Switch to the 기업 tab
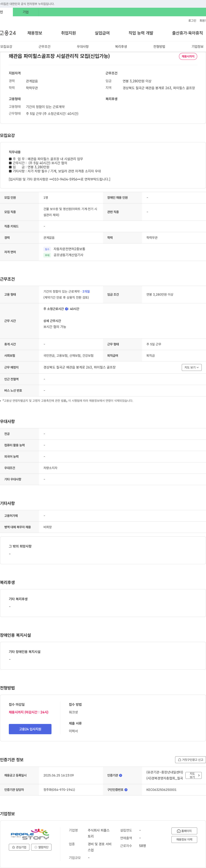The image size is (206, 868). (26, 12)
